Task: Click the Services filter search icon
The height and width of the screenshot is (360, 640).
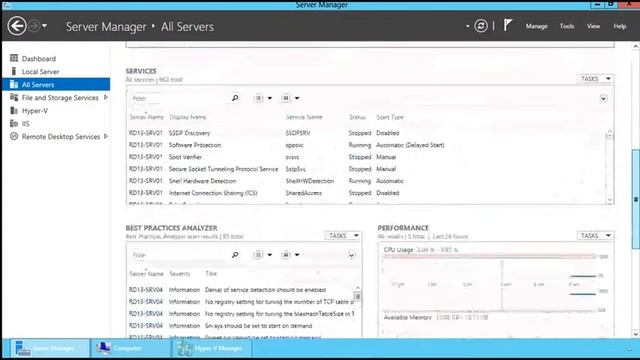Action: [235, 98]
